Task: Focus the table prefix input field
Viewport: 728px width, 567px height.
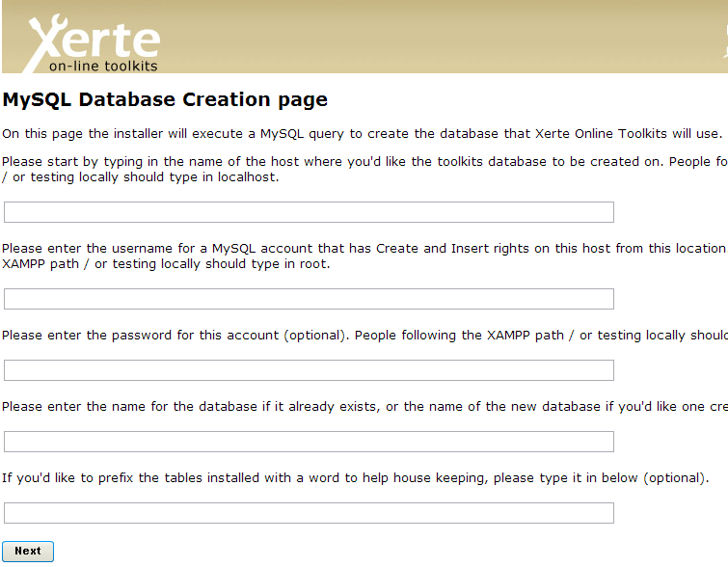Action: (x=309, y=513)
